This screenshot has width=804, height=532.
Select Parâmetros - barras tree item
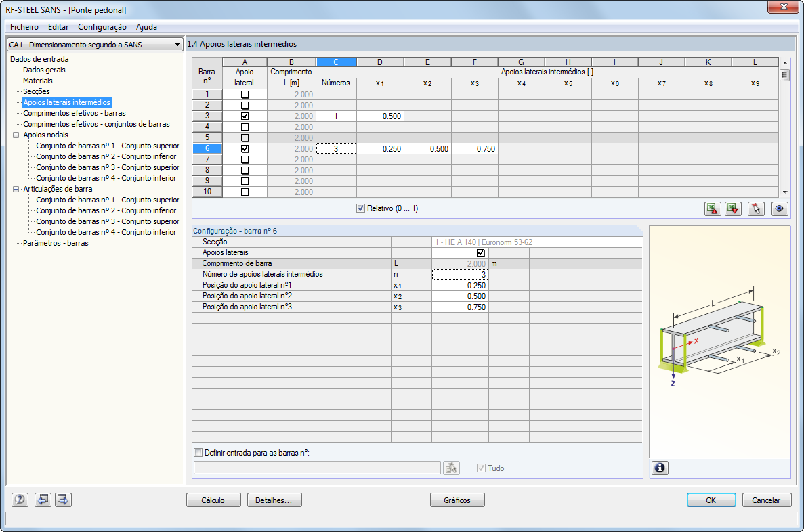[56, 243]
